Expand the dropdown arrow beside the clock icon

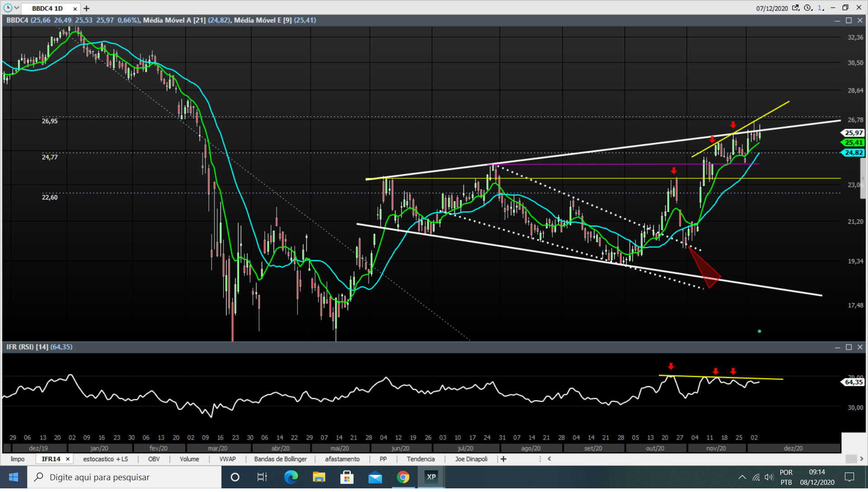[x=17, y=8]
